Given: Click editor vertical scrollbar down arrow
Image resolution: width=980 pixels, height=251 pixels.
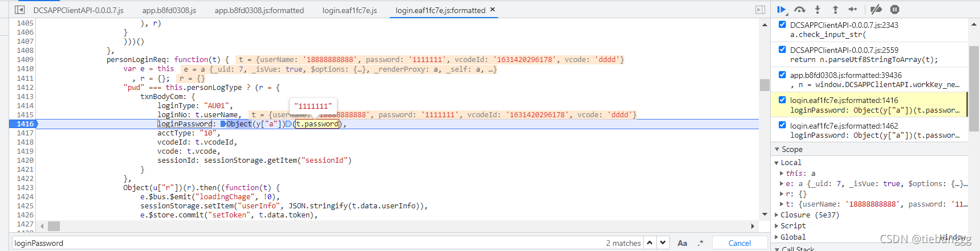Looking at the screenshot, I should 765,214.
